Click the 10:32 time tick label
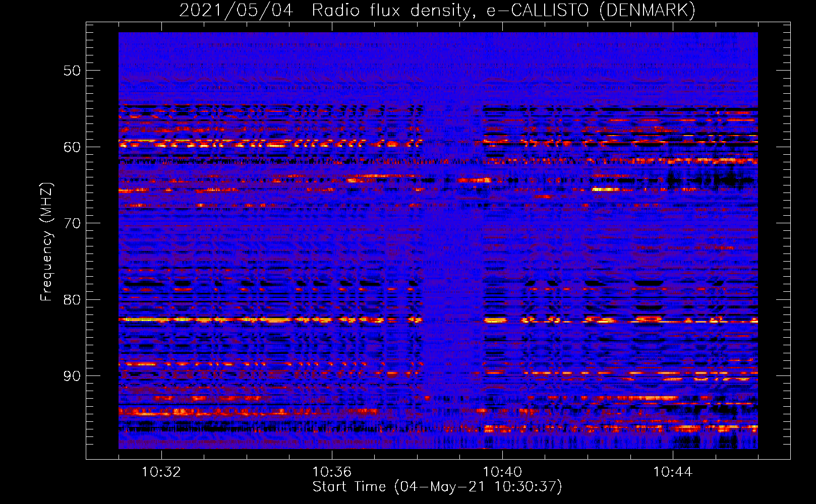The image size is (816, 504). point(161,472)
